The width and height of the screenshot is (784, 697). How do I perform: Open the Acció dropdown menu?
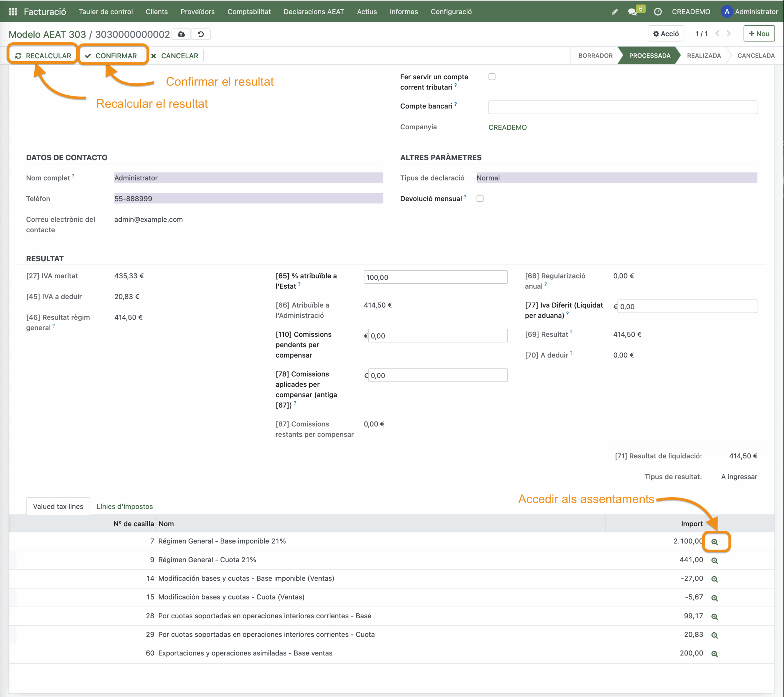(x=666, y=34)
